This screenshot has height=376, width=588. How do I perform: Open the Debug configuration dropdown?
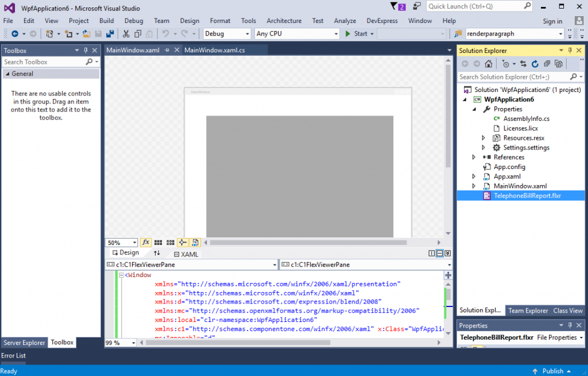pos(227,34)
